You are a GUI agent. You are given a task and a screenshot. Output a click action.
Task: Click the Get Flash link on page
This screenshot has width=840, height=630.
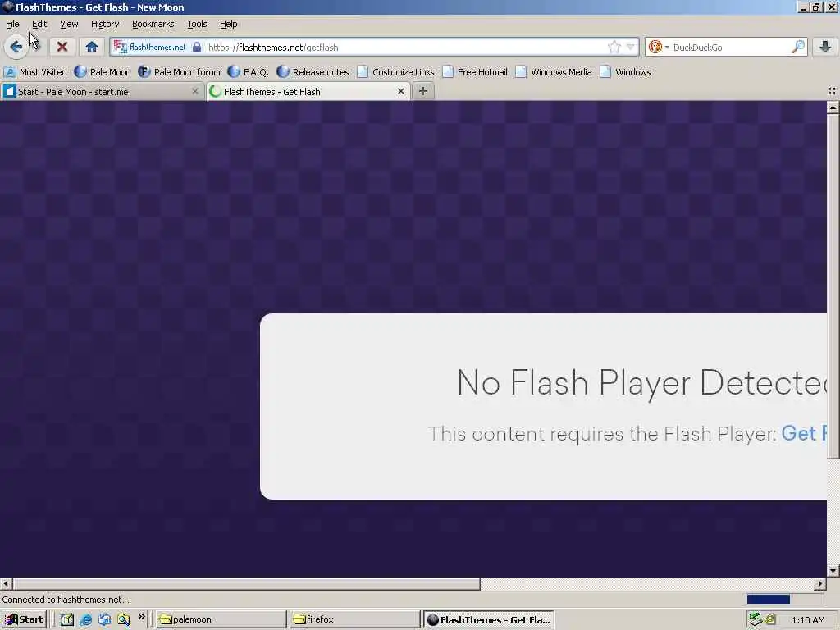tap(804, 433)
